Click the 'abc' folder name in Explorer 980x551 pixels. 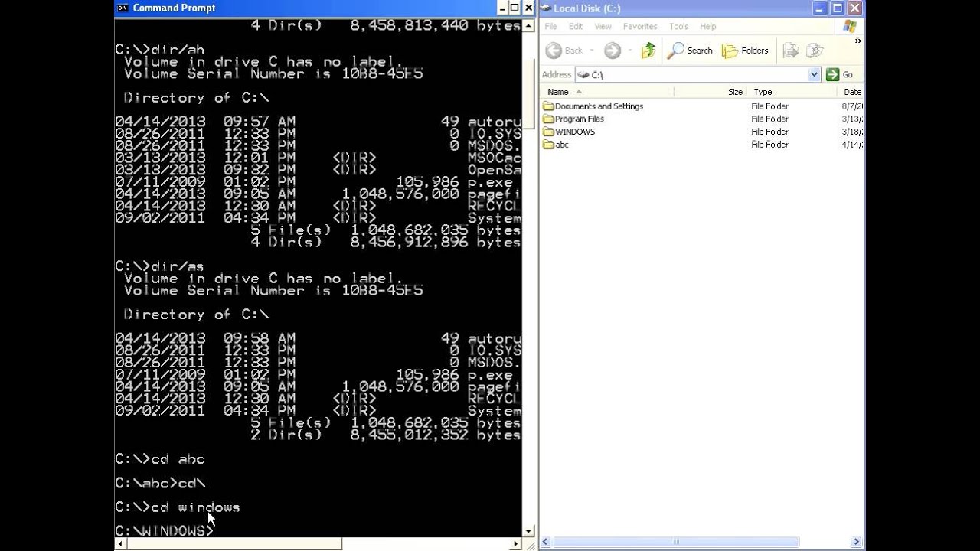click(562, 144)
